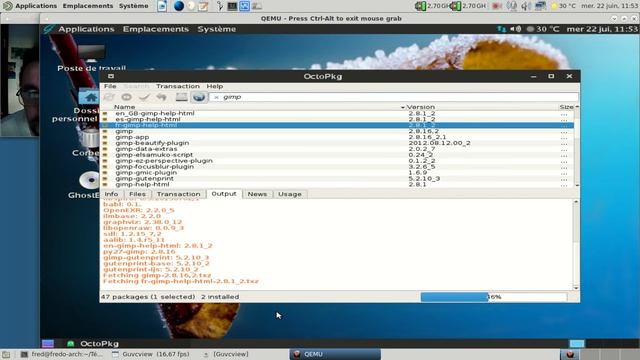Switch to the QEMU taskbar button
This screenshot has height=360, width=640.
point(335,354)
